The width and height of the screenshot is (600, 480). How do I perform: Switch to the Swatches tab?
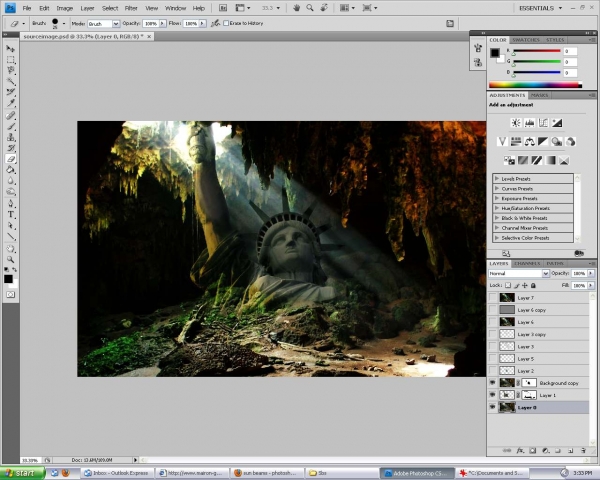pyautogui.click(x=526, y=40)
